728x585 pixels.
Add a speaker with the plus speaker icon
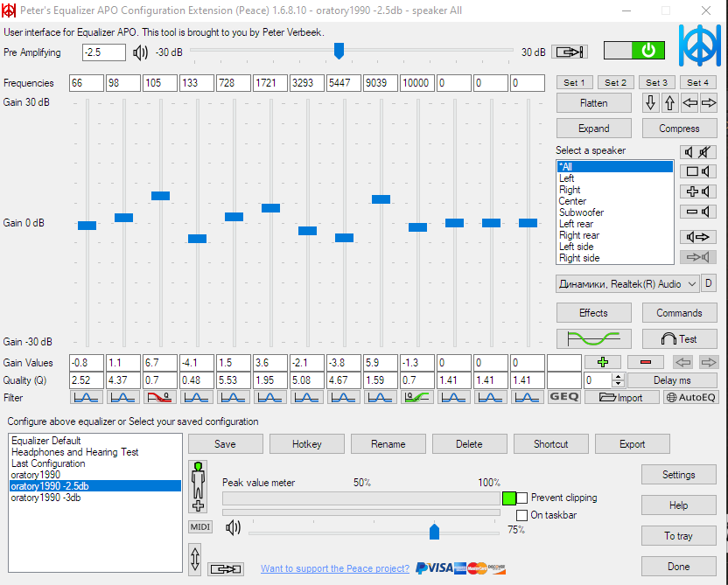[698, 192]
